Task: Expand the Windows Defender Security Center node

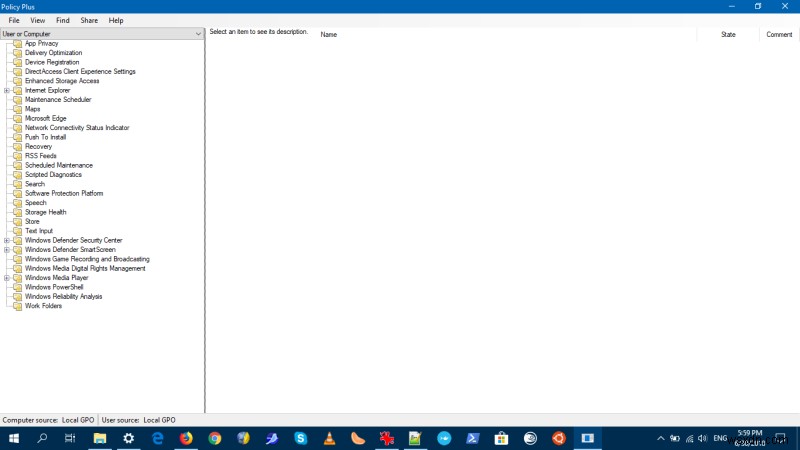Action: (x=7, y=240)
